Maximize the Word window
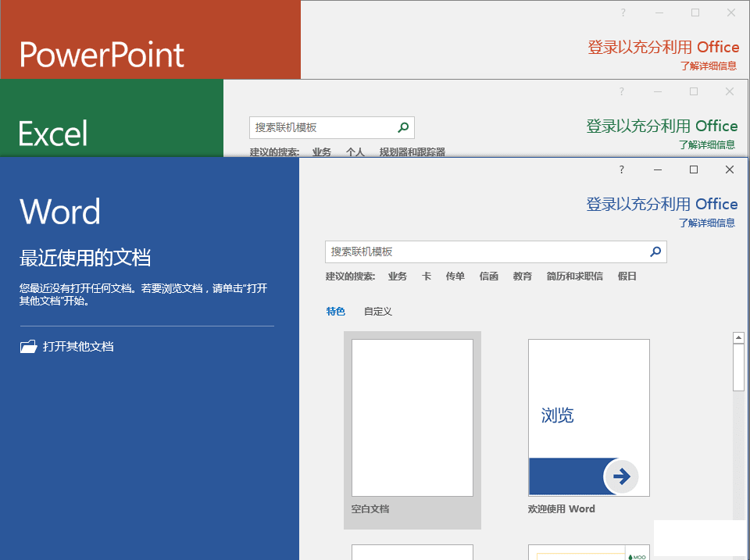Viewport: 750px width, 560px height. (x=693, y=169)
